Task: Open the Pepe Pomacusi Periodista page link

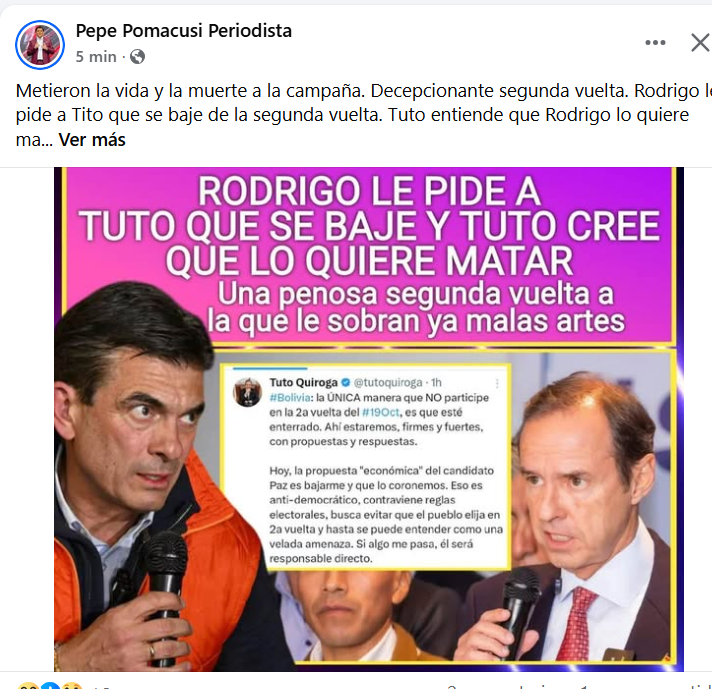Action: click(x=183, y=31)
